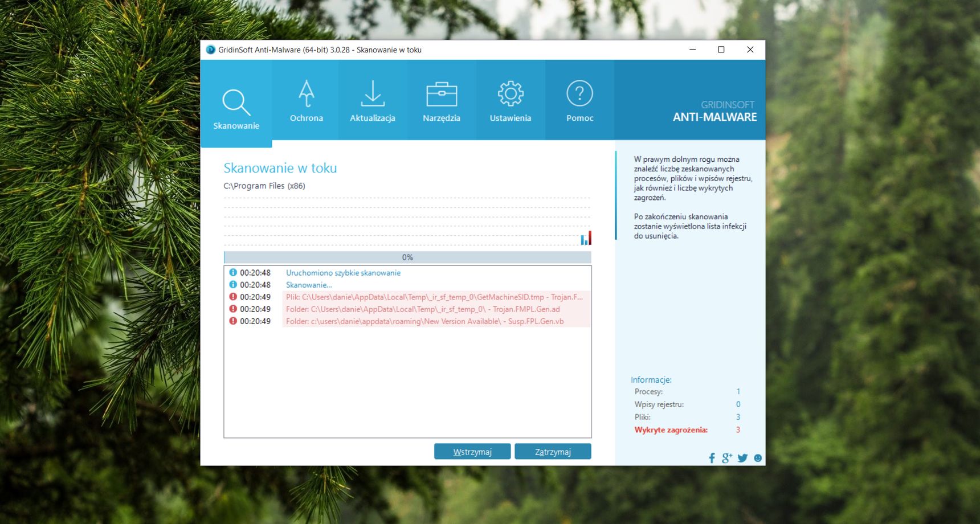Image resolution: width=980 pixels, height=524 pixels.
Task: Click the current path 'C:\Program Files (x86)'
Action: pyautogui.click(x=264, y=186)
